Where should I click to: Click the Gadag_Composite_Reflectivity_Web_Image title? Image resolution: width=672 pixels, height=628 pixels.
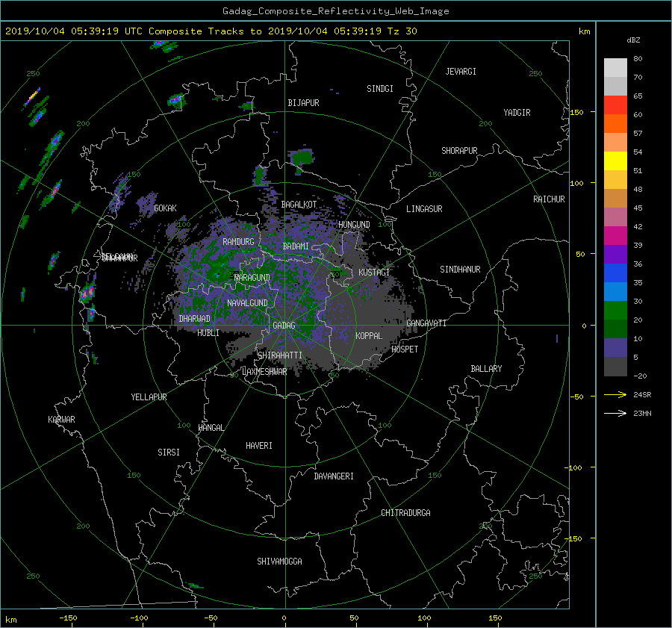point(335,11)
